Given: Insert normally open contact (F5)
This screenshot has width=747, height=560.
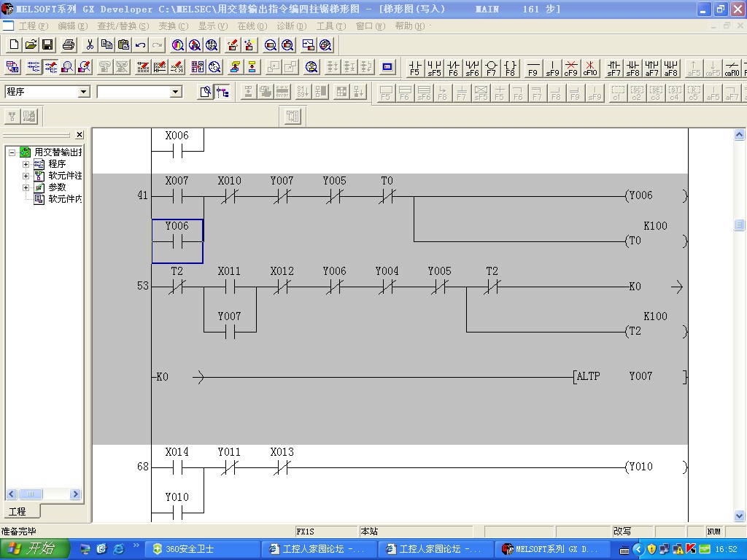Looking at the screenshot, I should coord(415,68).
